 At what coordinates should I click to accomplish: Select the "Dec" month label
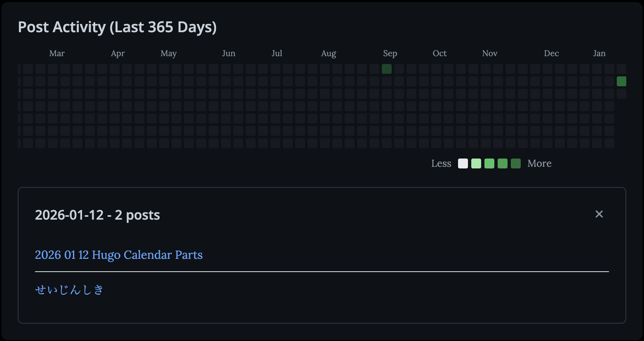(551, 53)
